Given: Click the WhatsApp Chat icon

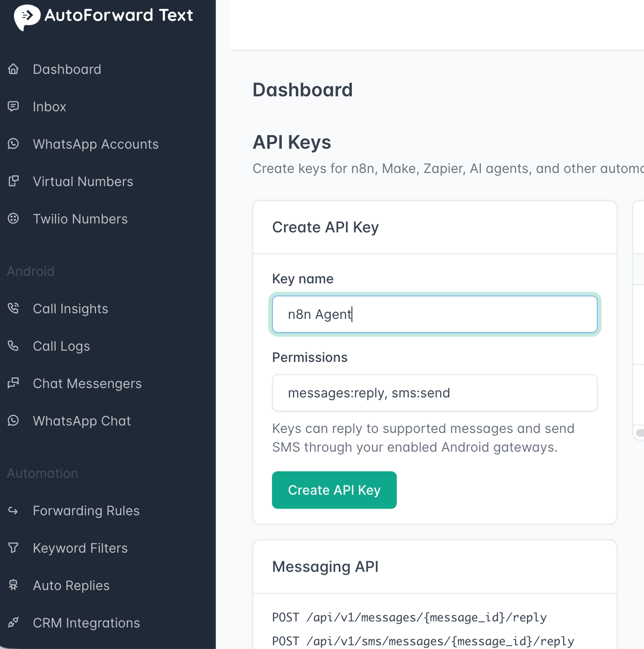Looking at the screenshot, I should tap(14, 421).
